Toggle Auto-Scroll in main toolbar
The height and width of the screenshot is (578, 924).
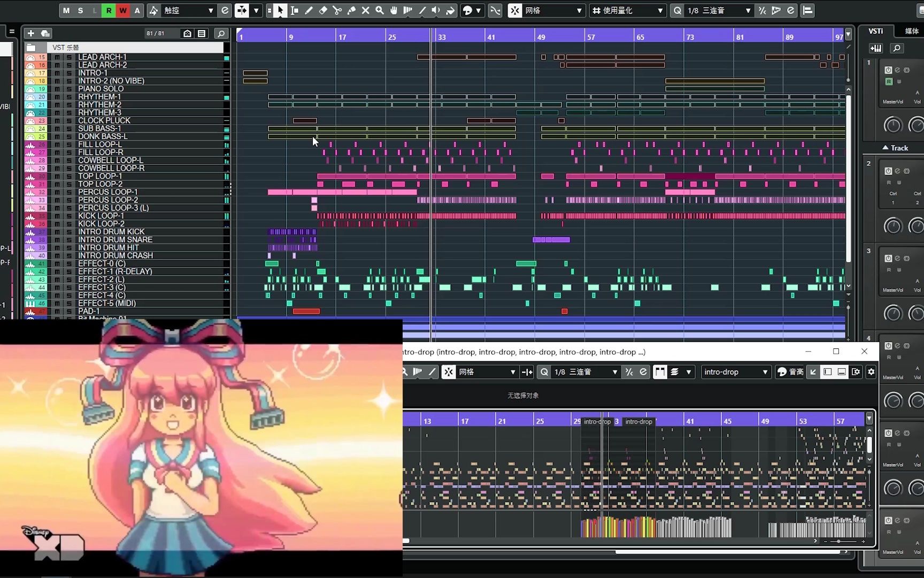pyautogui.click(x=242, y=10)
